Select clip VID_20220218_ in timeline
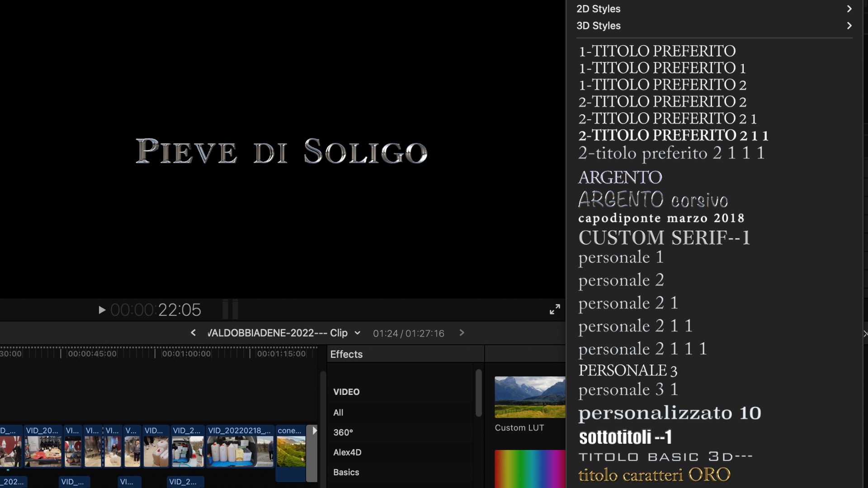The image size is (868, 488). (240, 446)
